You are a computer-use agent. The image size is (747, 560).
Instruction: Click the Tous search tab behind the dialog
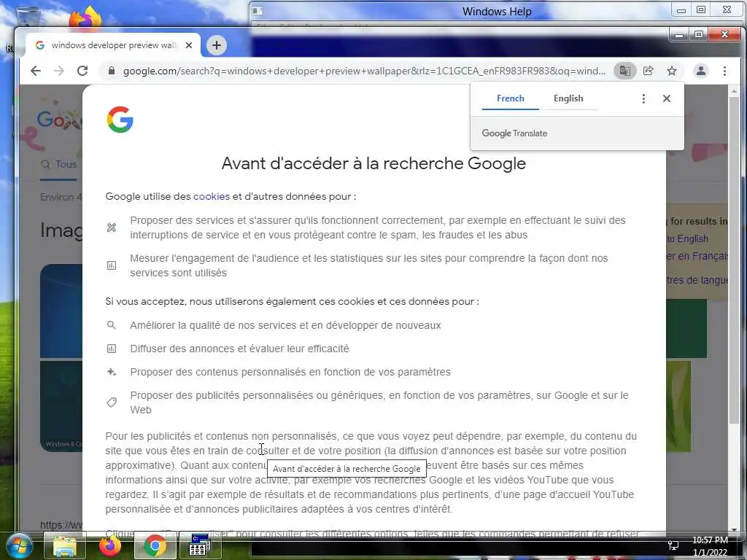[59, 164]
